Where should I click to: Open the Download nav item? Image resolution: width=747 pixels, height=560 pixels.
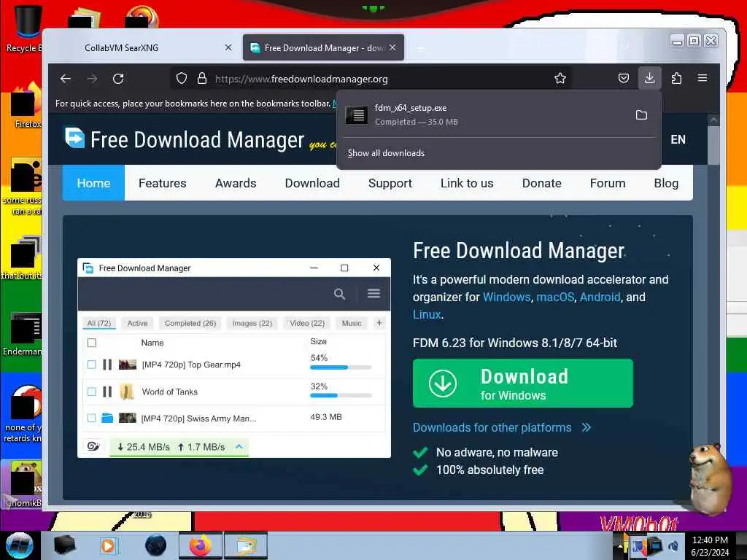coord(312,183)
